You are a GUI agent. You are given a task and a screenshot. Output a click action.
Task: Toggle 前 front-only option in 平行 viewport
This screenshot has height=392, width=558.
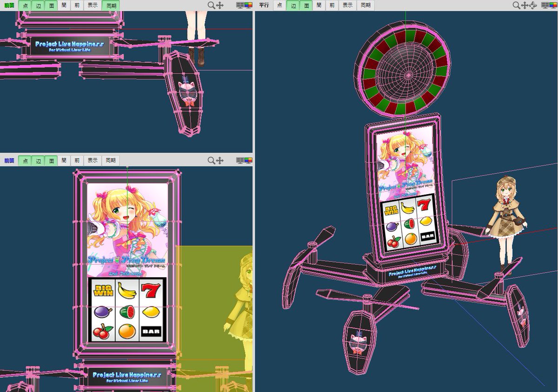click(x=331, y=6)
